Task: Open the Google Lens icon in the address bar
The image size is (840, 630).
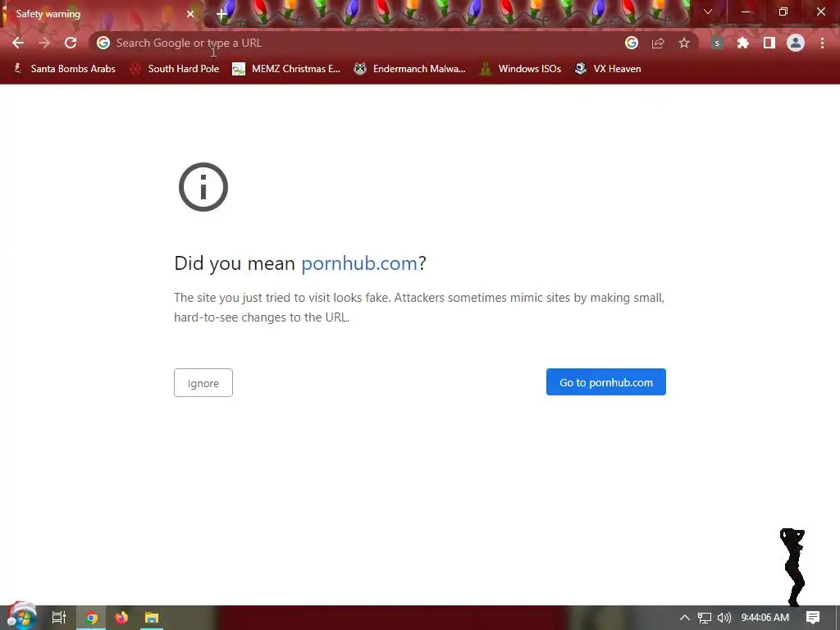Action: (x=632, y=43)
